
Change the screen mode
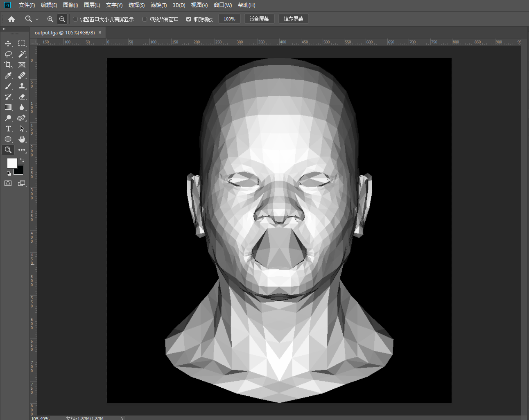tap(22, 183)
